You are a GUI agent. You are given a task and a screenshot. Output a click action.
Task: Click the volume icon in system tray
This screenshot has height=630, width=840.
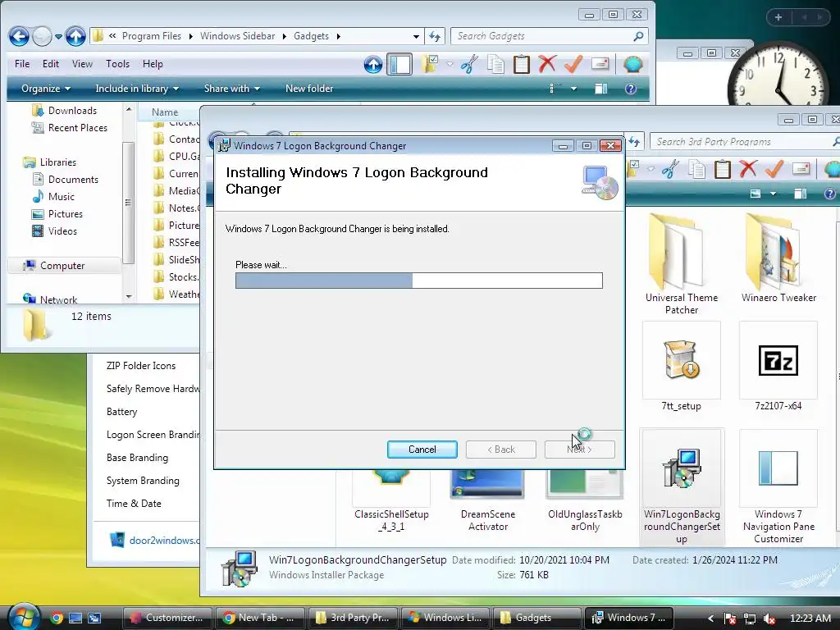pos(769,619)
